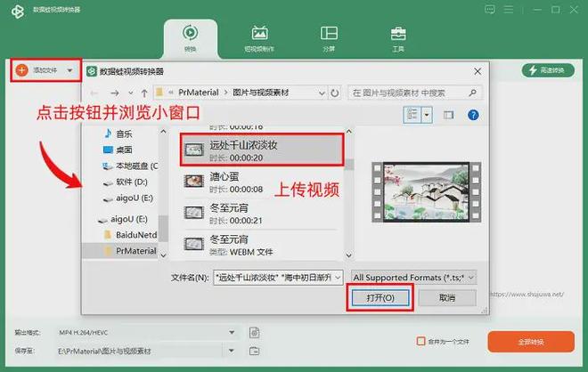Image resolution: width=588 pixels, height=372 pixels.
Task: Select the outdented aigoU (E:) root drive
Action: tap(123, 219)
